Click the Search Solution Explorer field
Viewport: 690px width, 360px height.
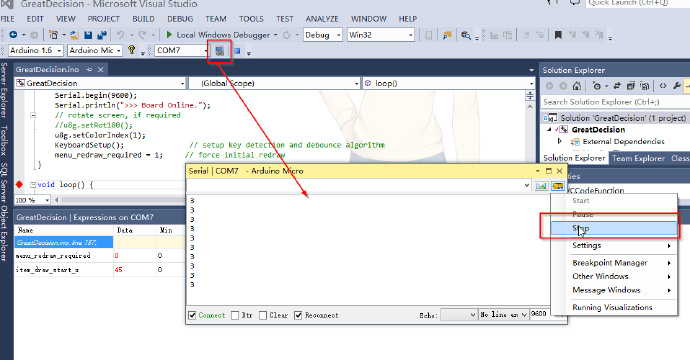tap(615, 102)
